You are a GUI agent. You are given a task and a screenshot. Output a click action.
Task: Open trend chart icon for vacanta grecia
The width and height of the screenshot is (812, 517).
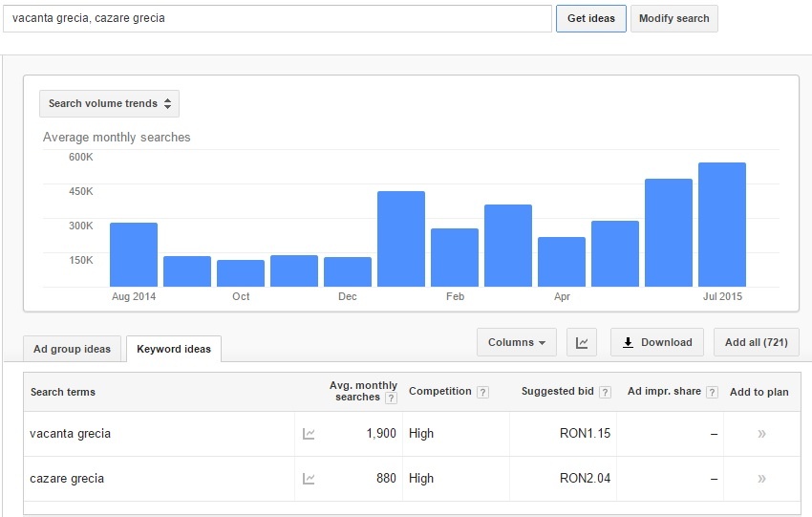point(309,434)
